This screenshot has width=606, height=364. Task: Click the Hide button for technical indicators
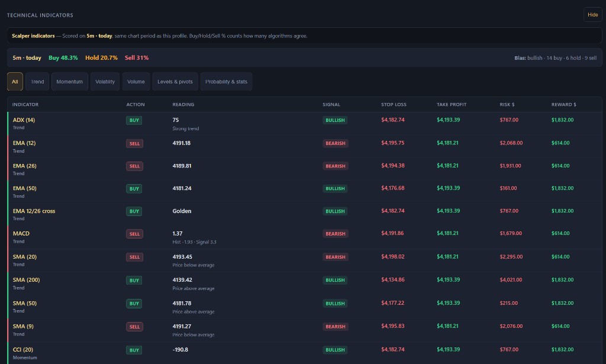[592, 15]
